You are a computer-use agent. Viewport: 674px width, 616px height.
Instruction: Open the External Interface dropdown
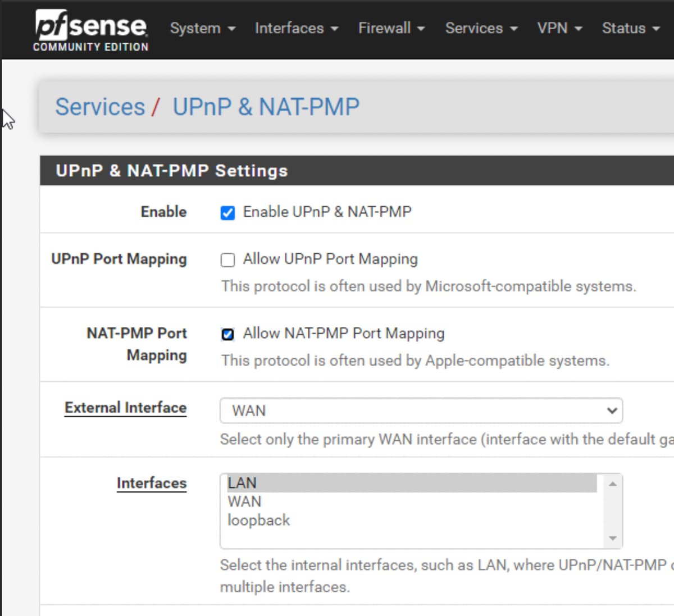pyautogui.click(x=420, y=410)
